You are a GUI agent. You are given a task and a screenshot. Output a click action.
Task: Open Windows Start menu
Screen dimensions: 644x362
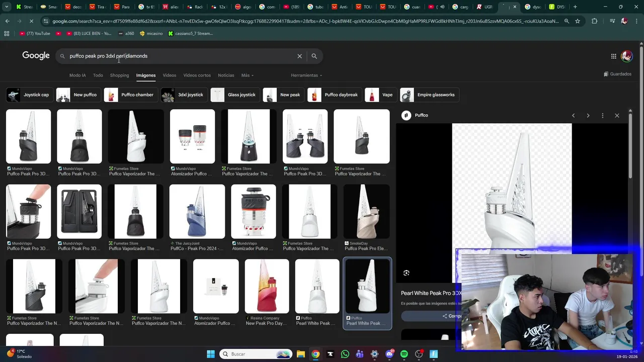coord(210,354)
